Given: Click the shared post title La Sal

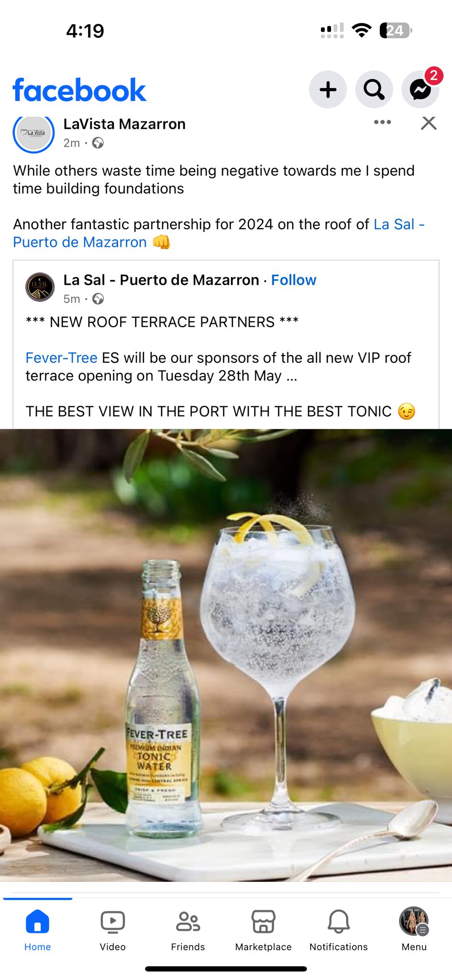Looking at the screenshot, I should pos(161,280).
